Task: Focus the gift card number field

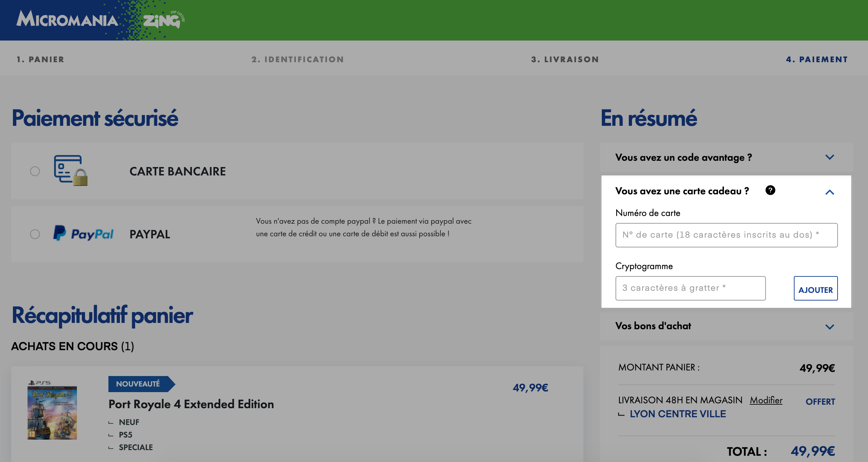Action: 726,235
